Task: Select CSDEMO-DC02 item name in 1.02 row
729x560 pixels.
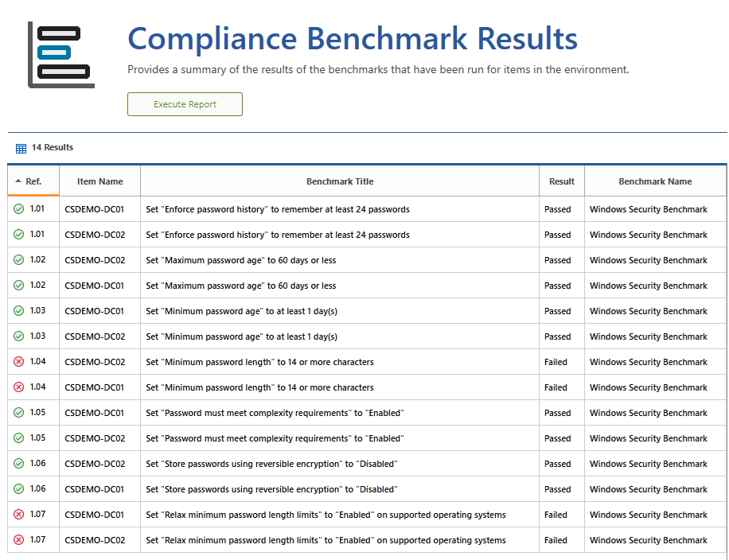Action: click(95, 260)
